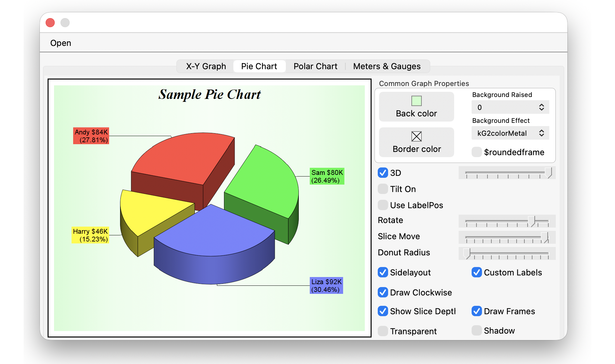Switch to the X-Y Graph tab
615x364 pixels.
click(206, 66)
